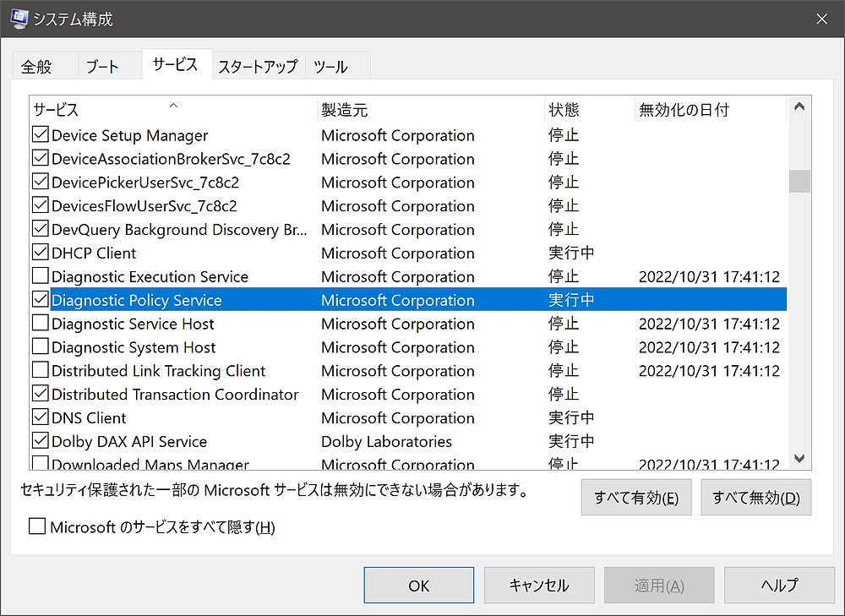Uncheck the DHCP Client service checkbox
Viewport: 845px width, 616px height.
click(40, 253)
